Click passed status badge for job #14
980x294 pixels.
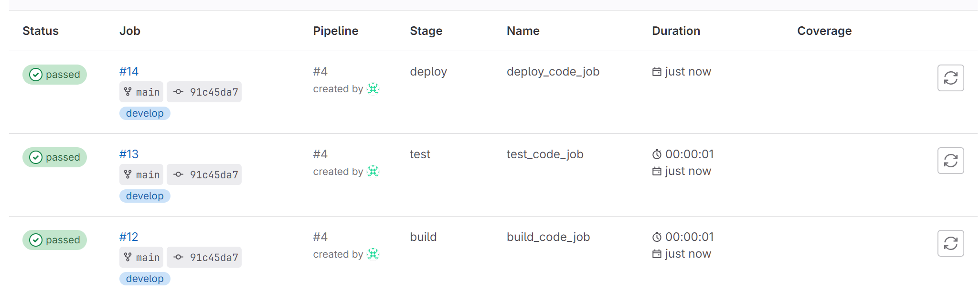pos(54,75)
